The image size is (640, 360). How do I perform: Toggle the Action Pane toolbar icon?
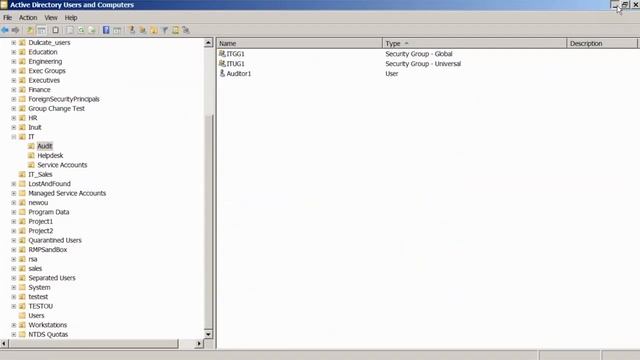coord(117,30)
